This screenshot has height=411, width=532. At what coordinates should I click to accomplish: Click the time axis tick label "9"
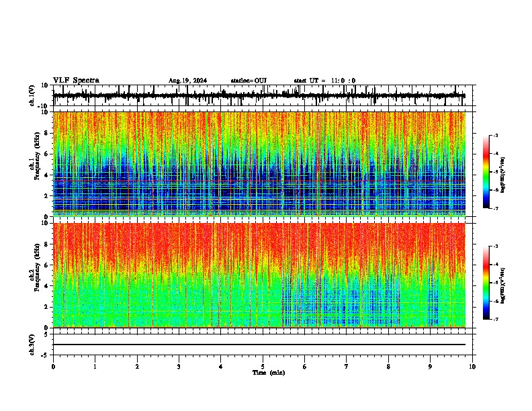(430, 367)
